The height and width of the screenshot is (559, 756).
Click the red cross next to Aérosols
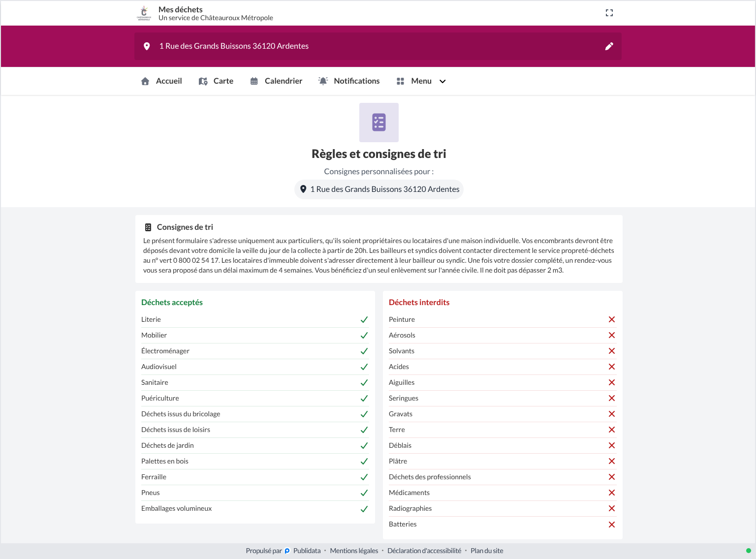tap(612, 335)
